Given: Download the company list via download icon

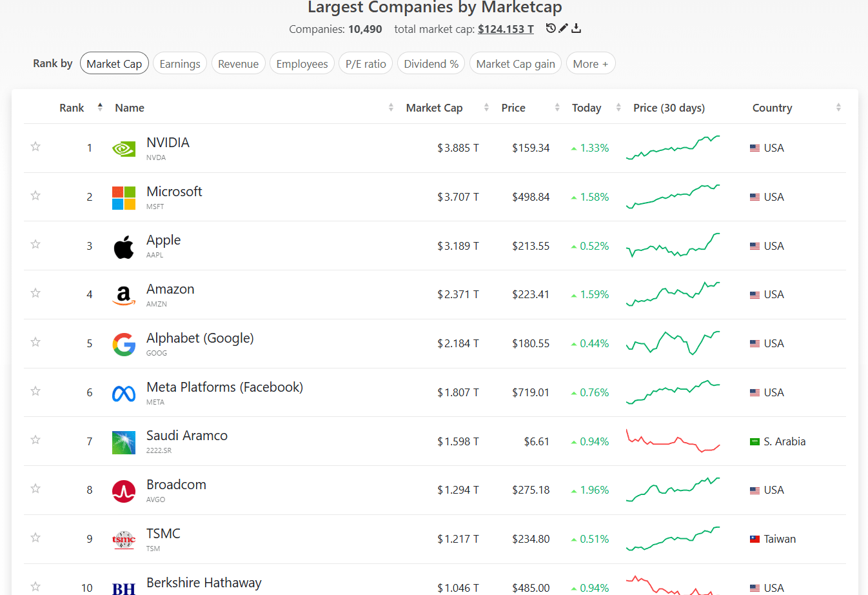Looking at the screenshot, I should [x=577, y=28].
